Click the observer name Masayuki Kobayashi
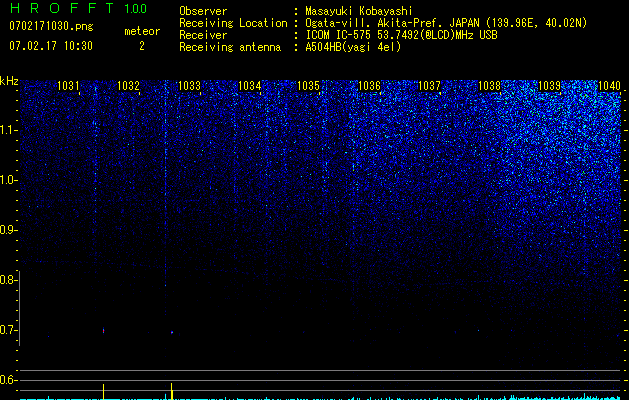This screenshot has width=629, height=400. [x=359, y=11]
